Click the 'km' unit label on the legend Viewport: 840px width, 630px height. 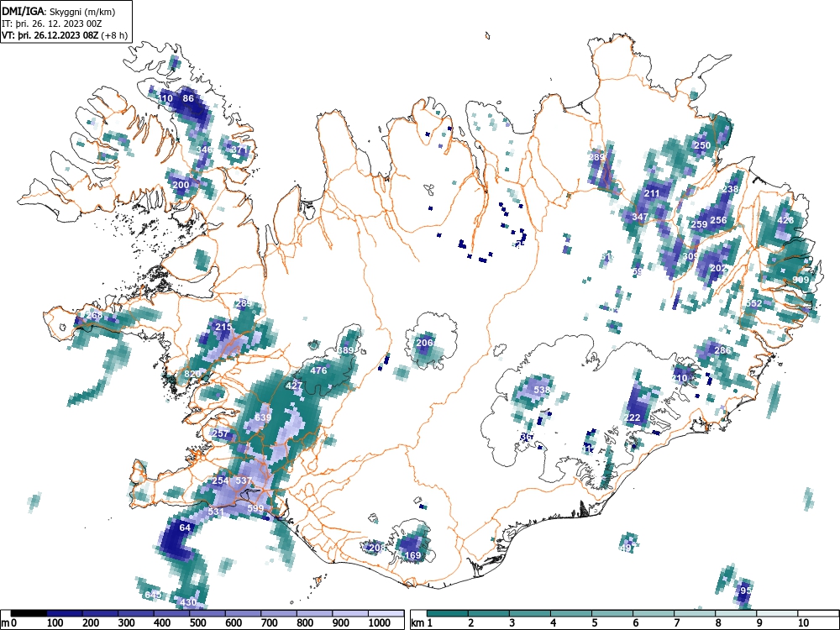point(417,622)
